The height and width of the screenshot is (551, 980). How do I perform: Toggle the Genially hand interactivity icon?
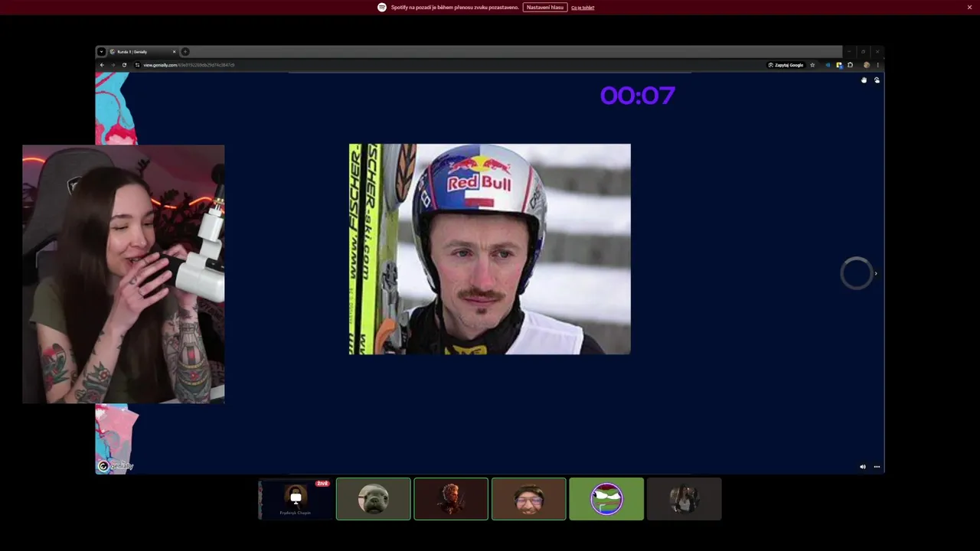(x=864, y=80)
